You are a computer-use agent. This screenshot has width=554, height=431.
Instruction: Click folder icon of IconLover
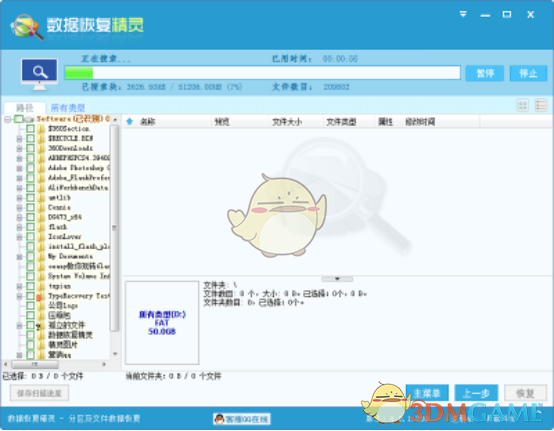click(x=41, y=237)
